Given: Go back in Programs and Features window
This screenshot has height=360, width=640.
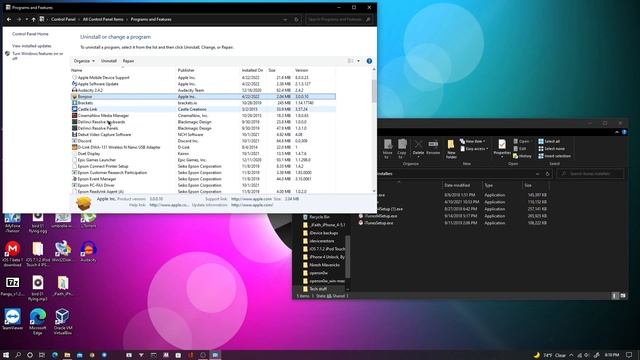Looking at the screenshot, I should point(9,19).
